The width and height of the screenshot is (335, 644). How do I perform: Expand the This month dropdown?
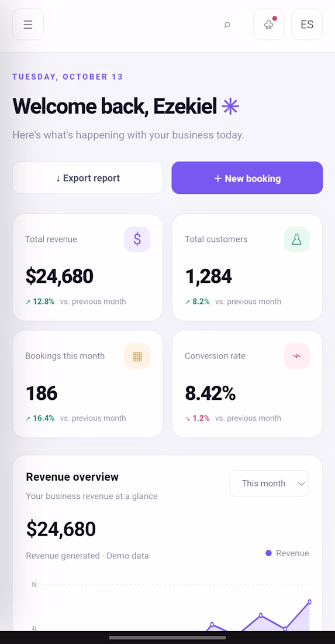point(269,484)
